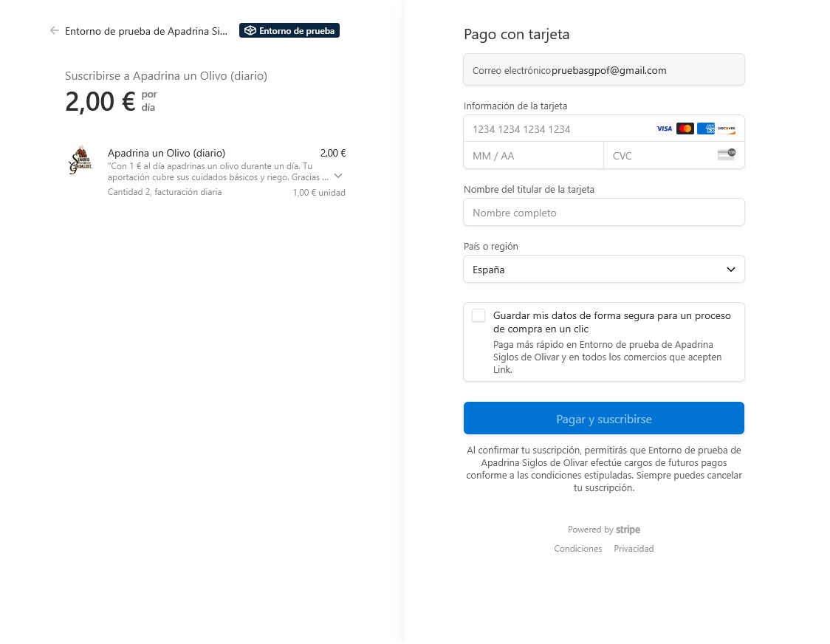Image resolution: width=830 pixels, height=644 pixels.
Task: Click the Discover card logo
Action: pos(727,129)
